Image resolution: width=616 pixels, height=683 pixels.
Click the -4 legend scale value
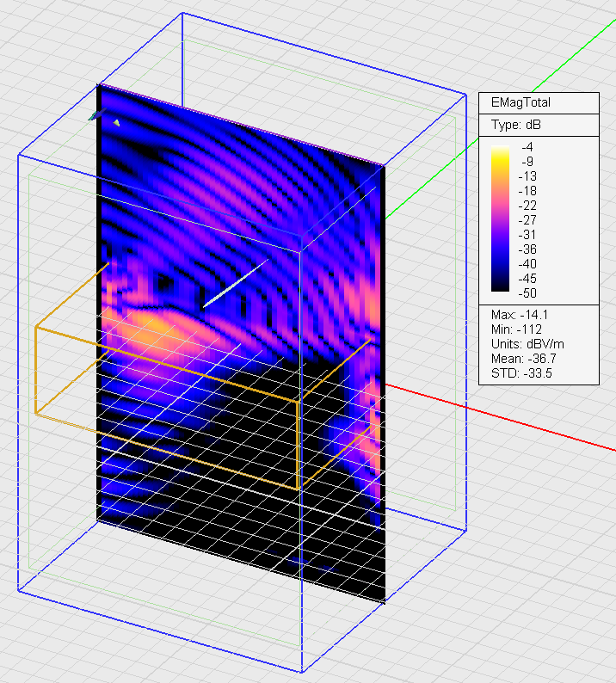point(527,148)
